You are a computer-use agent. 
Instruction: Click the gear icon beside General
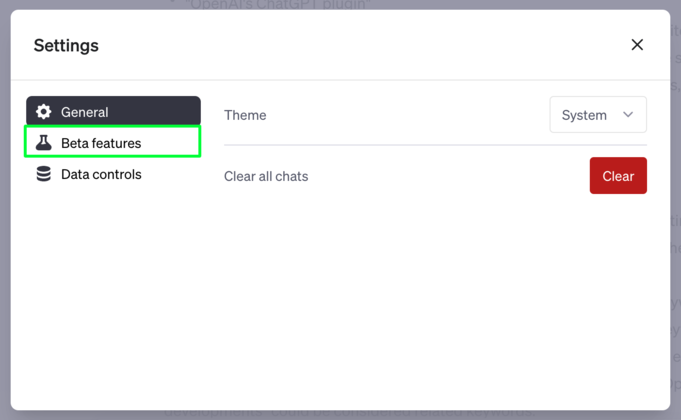(x=44, y=112)
